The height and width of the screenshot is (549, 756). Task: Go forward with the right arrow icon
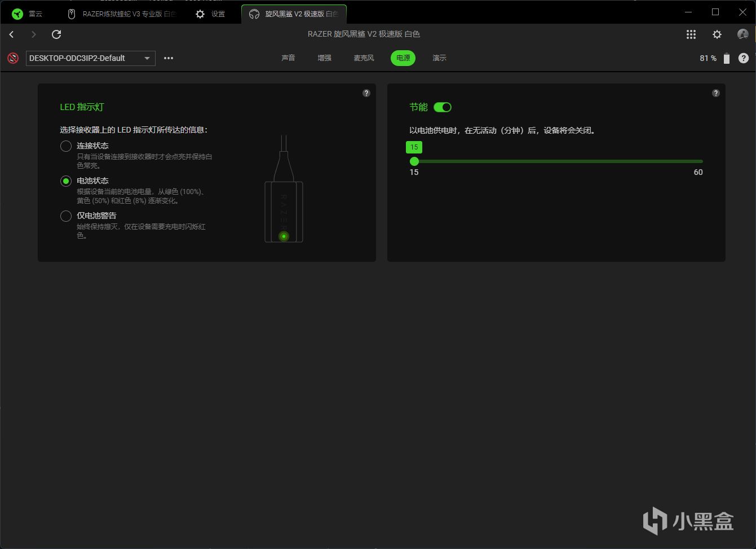pyautogui.click(x=34, y=34)
